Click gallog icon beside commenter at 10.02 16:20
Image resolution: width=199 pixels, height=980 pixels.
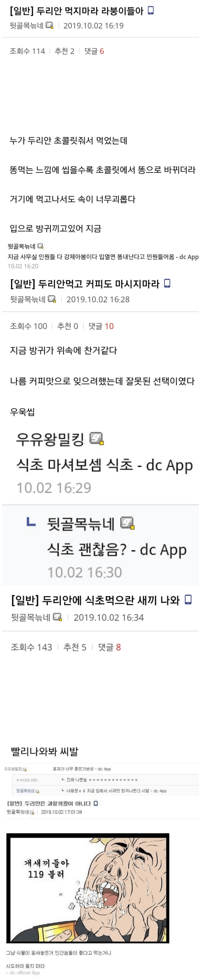pyautogui.click(x=40, y=246)
